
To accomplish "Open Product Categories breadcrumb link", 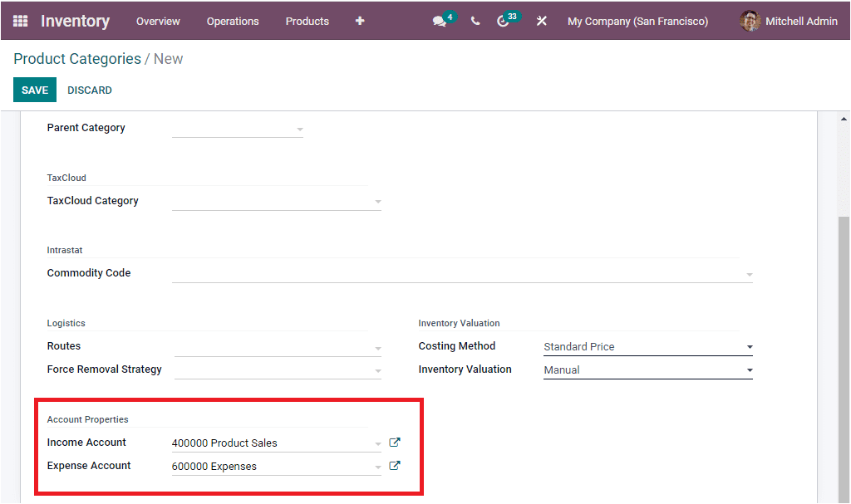I will 76,59.
